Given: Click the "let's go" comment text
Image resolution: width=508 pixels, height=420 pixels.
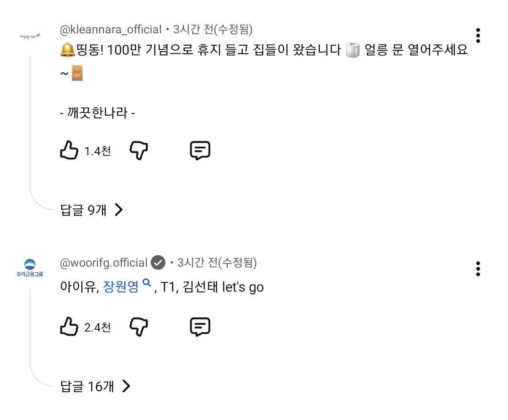Looking at the screenshot, I should click(x=243, y=286).
